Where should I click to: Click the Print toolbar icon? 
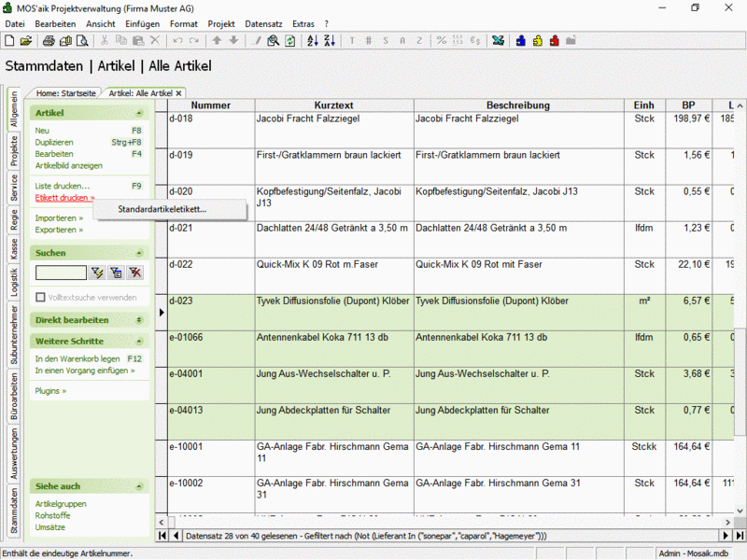coord(49,41)
